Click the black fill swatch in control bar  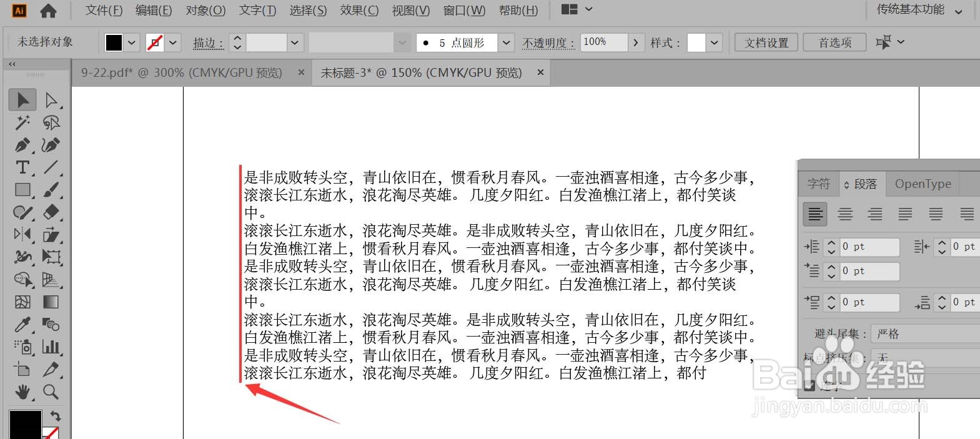point(114,42)
